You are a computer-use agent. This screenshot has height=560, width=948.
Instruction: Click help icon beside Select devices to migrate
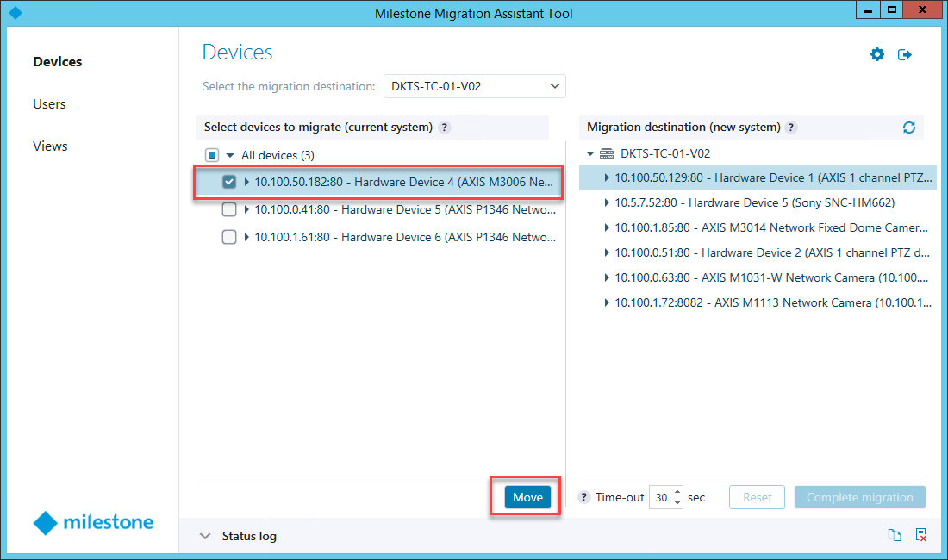click(x=445, y=128)
